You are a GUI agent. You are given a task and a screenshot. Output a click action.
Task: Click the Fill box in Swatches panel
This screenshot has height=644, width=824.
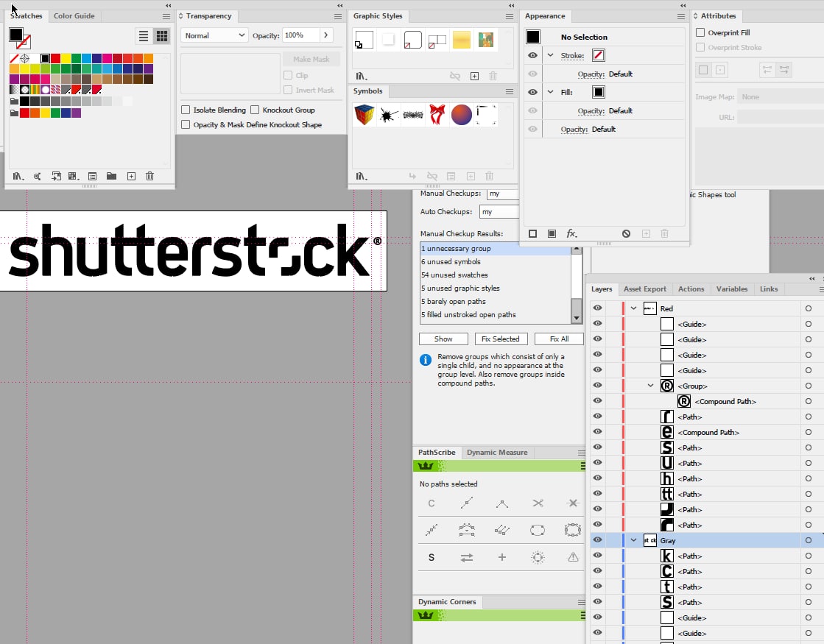(15, 35)
